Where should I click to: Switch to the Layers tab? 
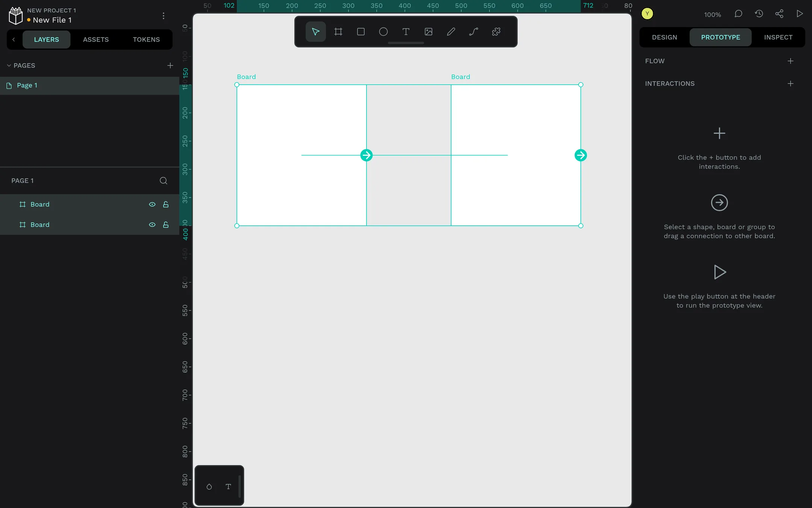pos(46,40)
